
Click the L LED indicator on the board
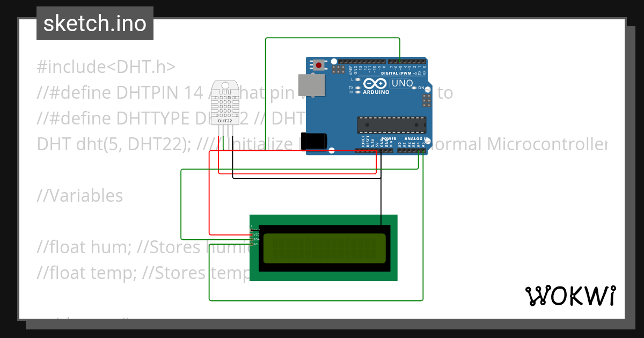(x=357, y=79)
